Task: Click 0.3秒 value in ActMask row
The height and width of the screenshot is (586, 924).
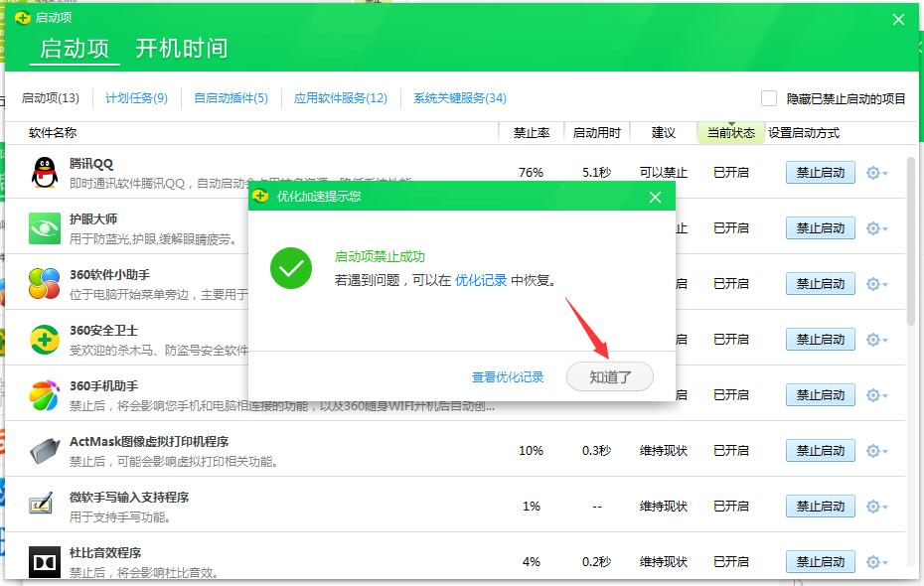Action: coord(596,451)
